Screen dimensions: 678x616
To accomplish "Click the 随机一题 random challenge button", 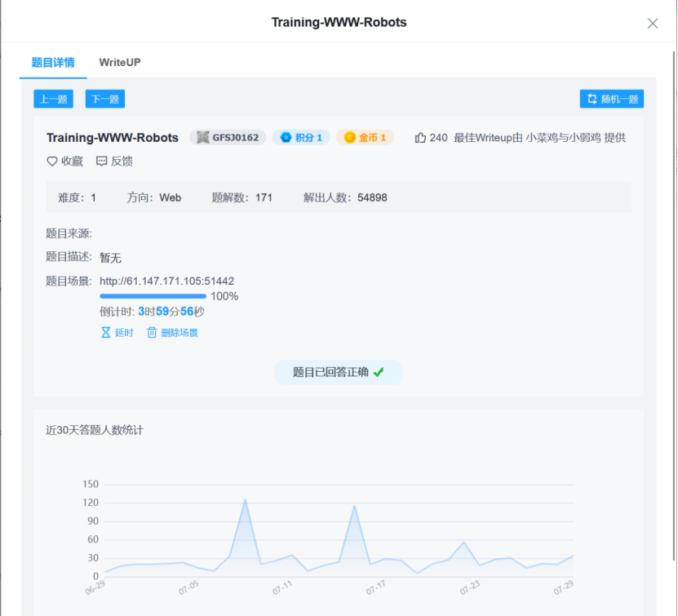I will 612,99.
